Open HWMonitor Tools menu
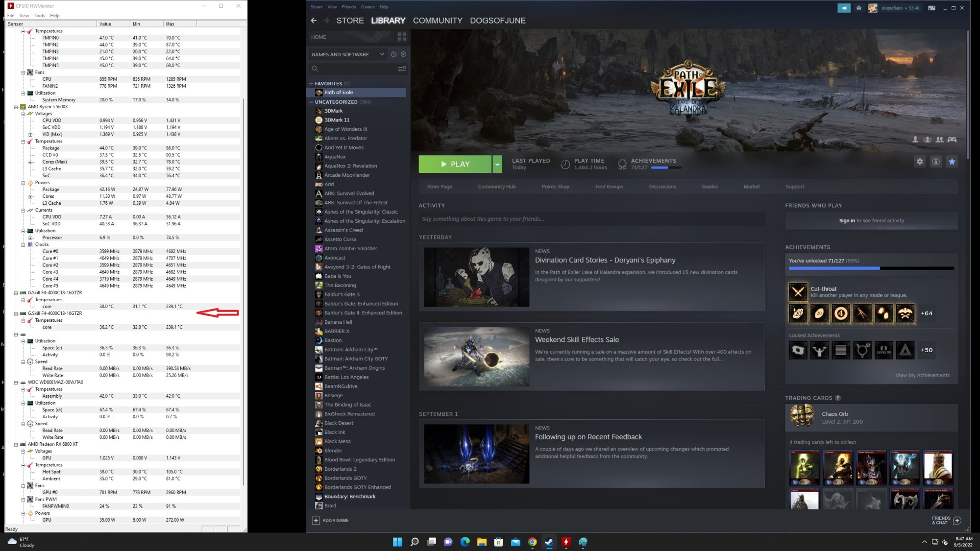Image resolution: width=980 pixels, height=551 pixels. point(39,16)
